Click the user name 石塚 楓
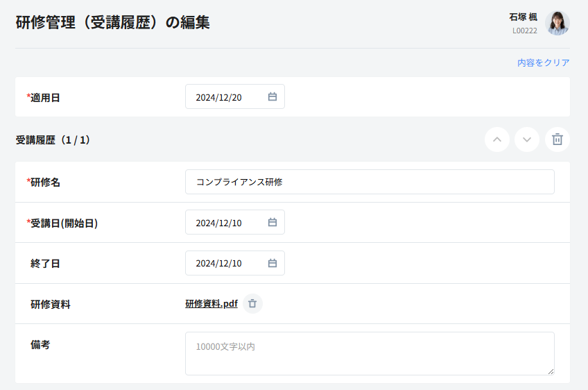Viewport: 588px width, 390px height. 523,17
